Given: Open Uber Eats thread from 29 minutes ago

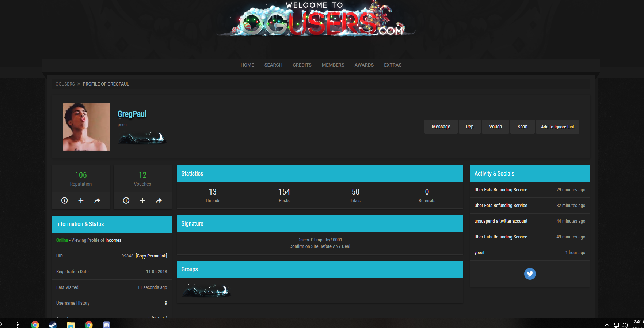Looking at the screenshot, I should pyautogui.click(x=501, y=190).
